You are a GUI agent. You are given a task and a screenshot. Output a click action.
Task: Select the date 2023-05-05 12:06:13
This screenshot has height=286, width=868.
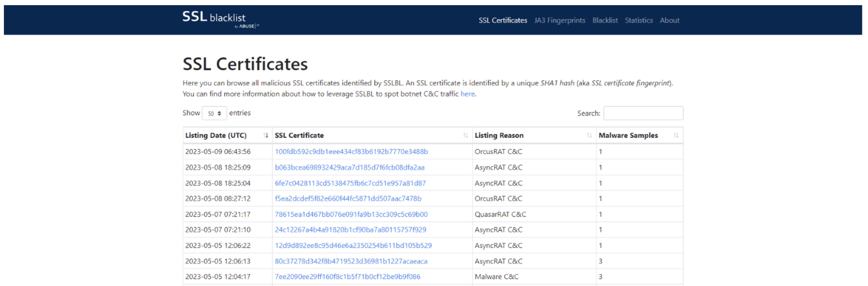tap(218, 261)
